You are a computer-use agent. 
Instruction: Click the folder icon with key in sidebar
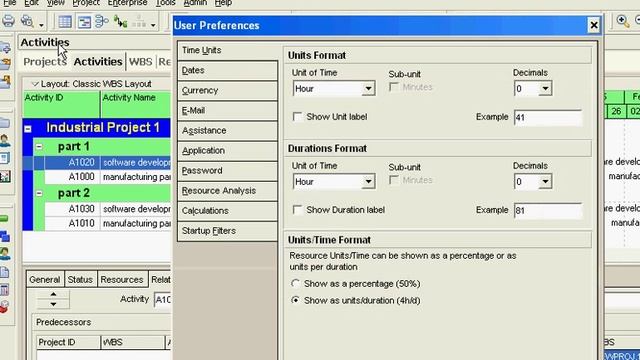[x=5, y=82]
